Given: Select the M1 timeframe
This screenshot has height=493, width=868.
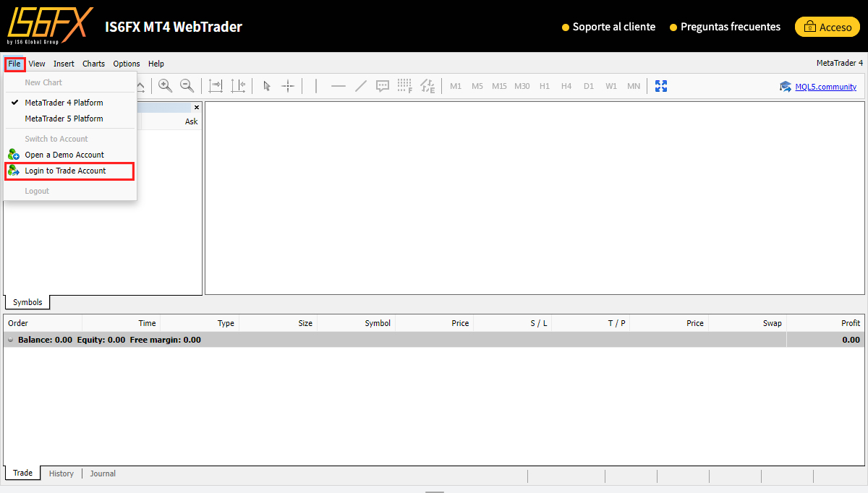Looking at the screenshot, I should coord(456,86).
